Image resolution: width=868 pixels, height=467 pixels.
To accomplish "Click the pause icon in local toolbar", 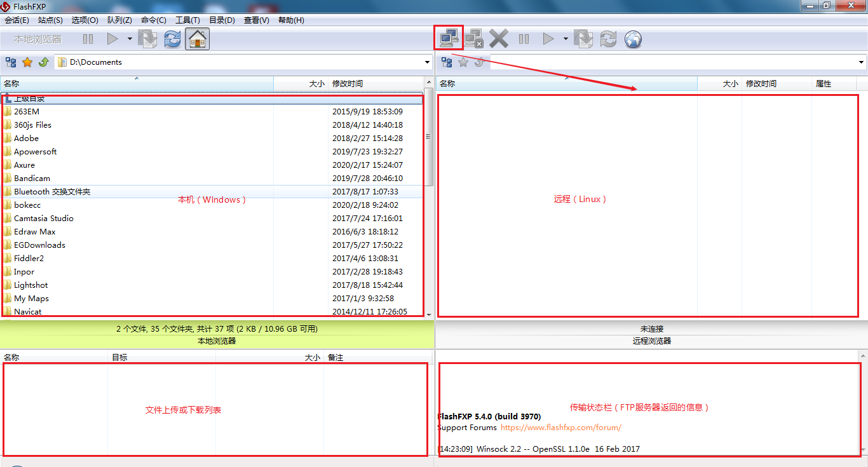I will point(88,39).
